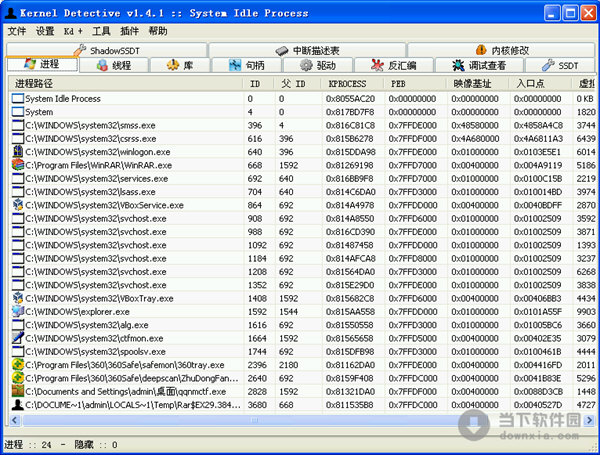Screen dimensions: 600x455
Task: Click the spoolsv.exe window icon
Action: click(x=18, y=351)
